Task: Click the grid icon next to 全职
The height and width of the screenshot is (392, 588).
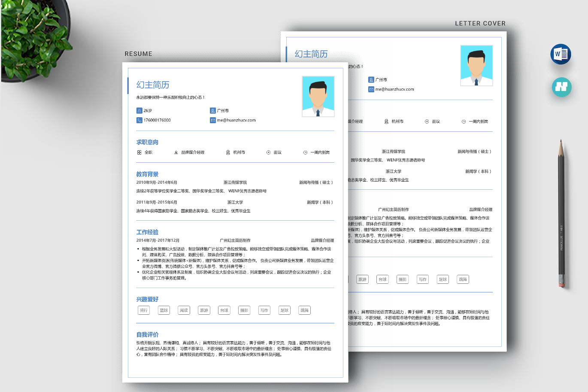Action: 139,152
